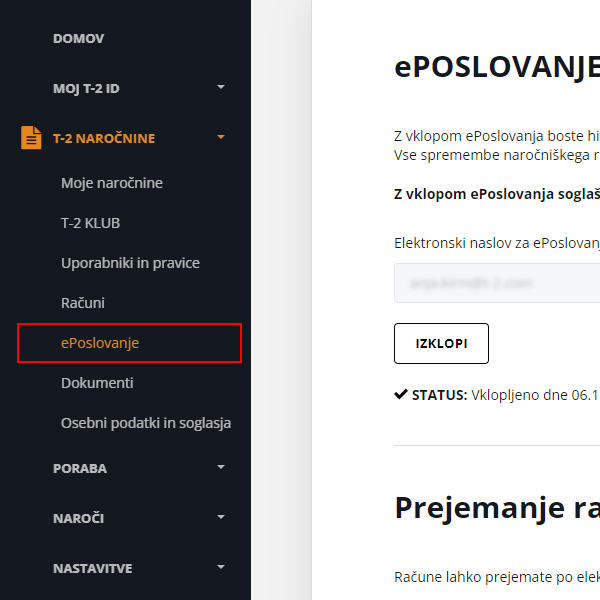Viewport: 600px width, 600px height.
Task: Expand the Nastavitve section arrow
Action: [221, 568]
